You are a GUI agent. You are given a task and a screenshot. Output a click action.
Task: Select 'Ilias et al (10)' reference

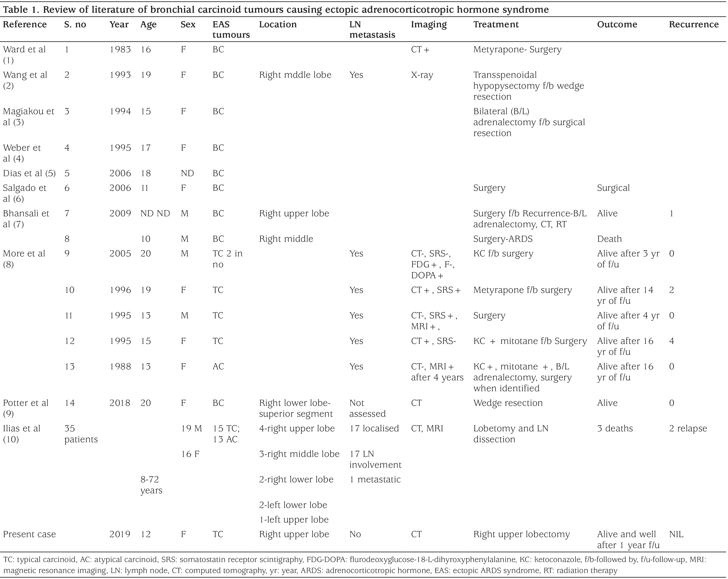coord(22,434)
